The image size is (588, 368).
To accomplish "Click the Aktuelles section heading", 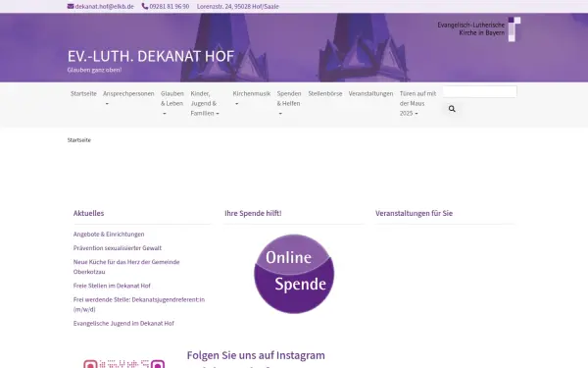I will tap(88, 213).
